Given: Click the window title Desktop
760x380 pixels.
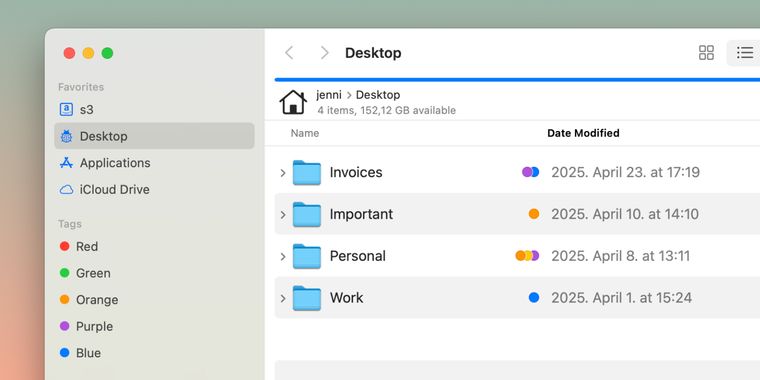Looking at the screenshot, I should tap(373, 52).
